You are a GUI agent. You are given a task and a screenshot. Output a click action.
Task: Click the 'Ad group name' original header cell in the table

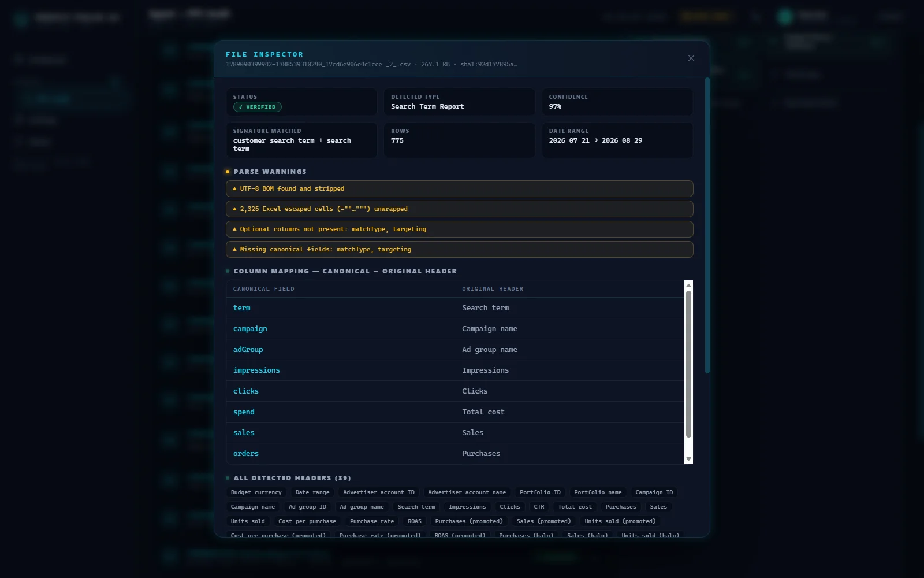(490, 350)
